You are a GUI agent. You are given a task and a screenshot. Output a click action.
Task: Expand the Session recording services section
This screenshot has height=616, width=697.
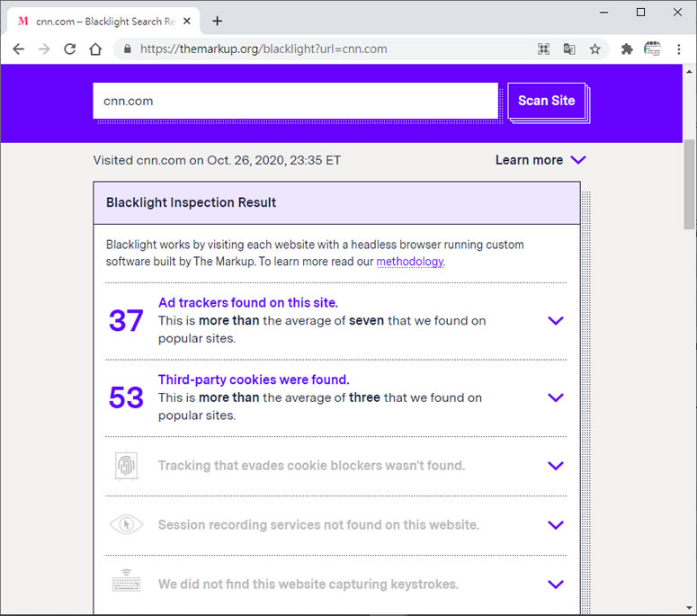pos(555,525)
